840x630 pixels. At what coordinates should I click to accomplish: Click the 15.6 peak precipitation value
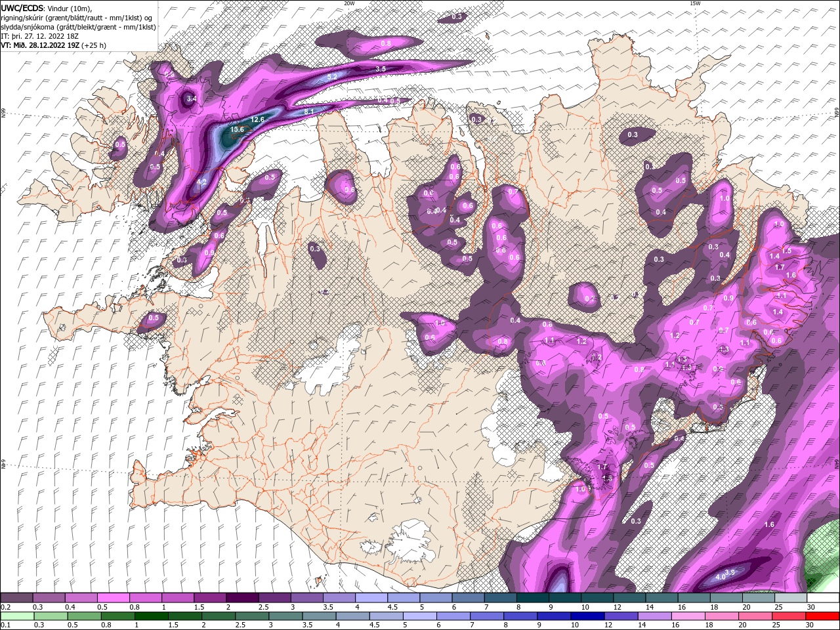tap(236, 130)
